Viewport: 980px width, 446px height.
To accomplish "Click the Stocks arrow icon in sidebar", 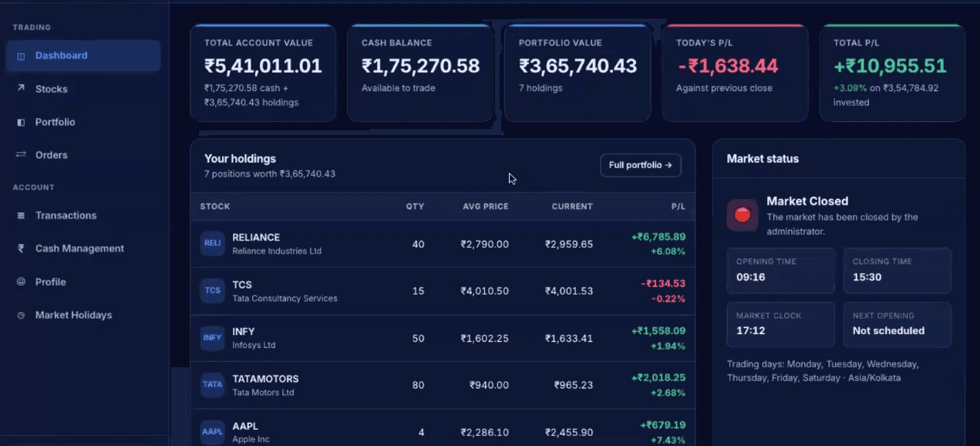I will click(x=21, y=89).
